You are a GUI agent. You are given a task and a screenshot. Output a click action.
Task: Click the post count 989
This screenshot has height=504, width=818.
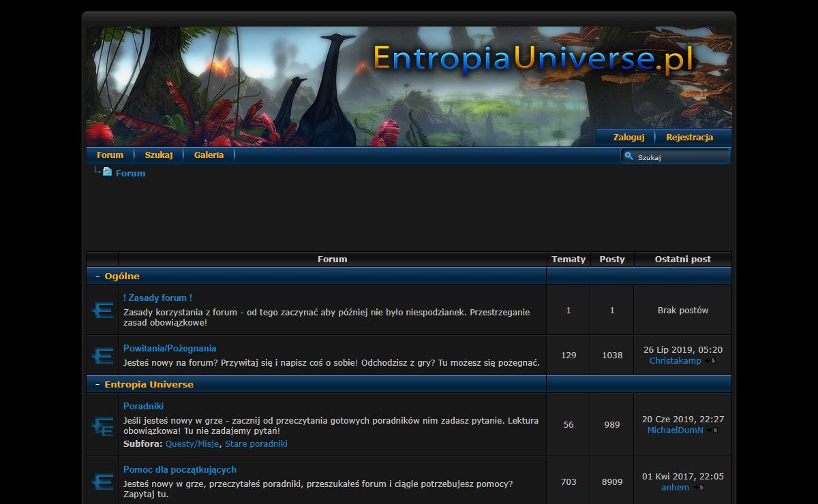(612, 424)
